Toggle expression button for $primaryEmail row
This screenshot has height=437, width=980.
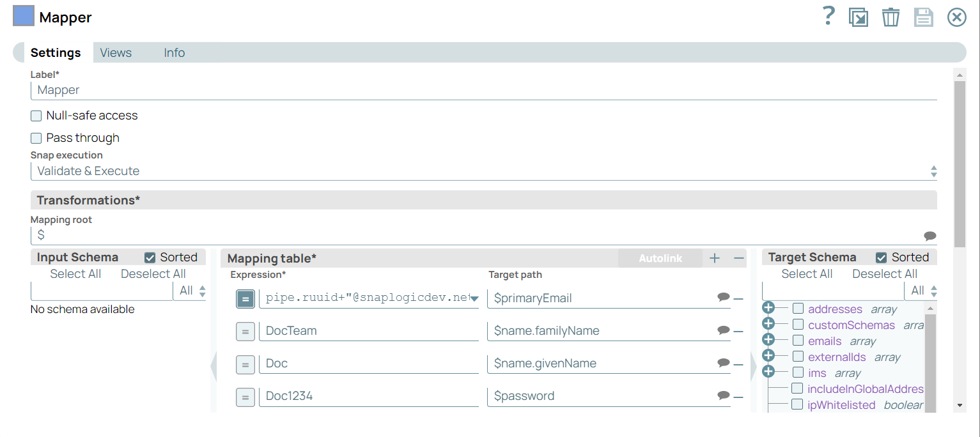(245, 298)
